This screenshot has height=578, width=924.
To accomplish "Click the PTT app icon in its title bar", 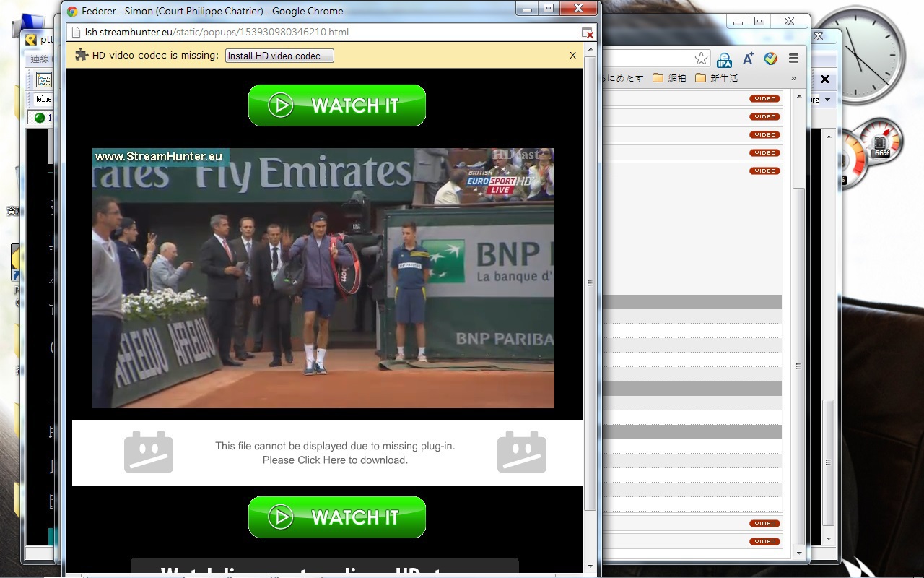I will [31, 40].
